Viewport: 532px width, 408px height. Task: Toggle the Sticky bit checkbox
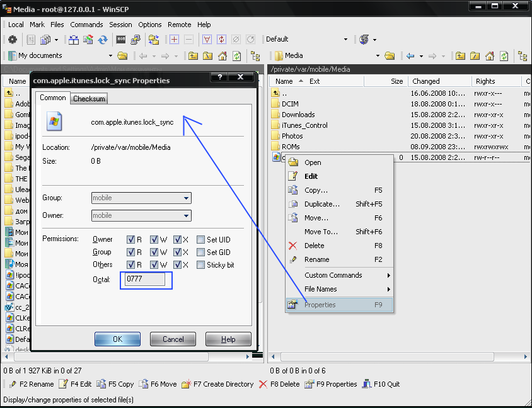[200, 265]
